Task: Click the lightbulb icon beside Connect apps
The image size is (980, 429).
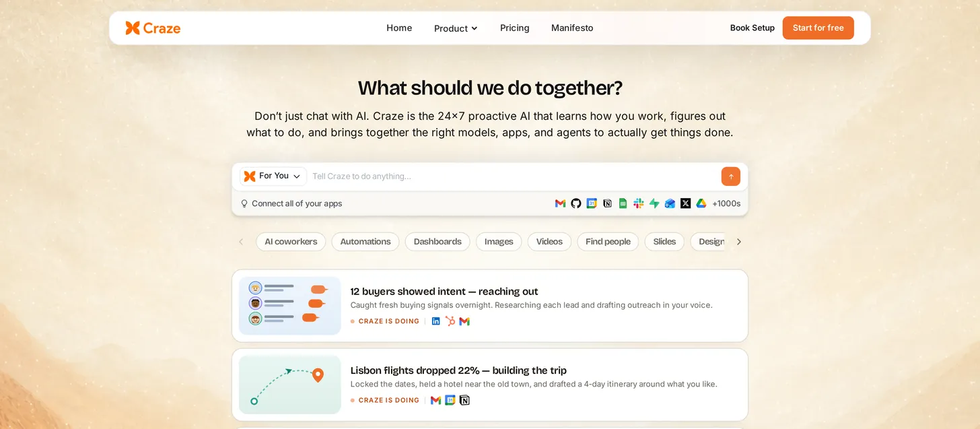Action: (244, 203)
